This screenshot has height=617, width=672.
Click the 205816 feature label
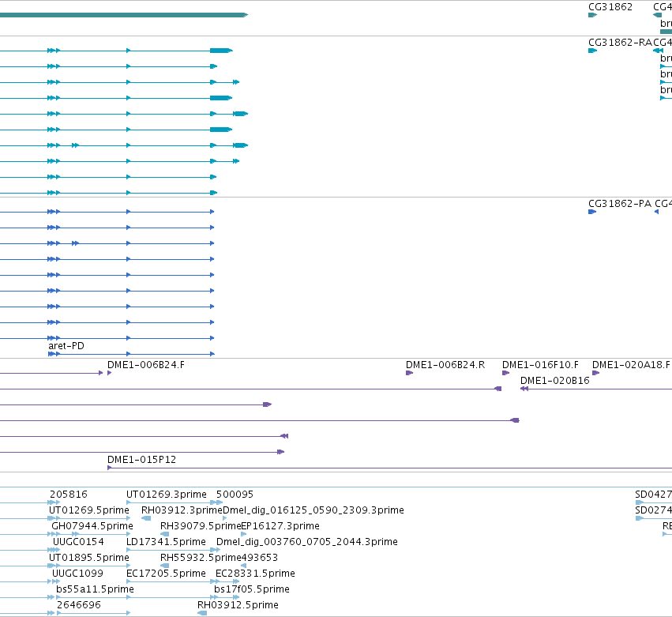[x=69, y=495]
